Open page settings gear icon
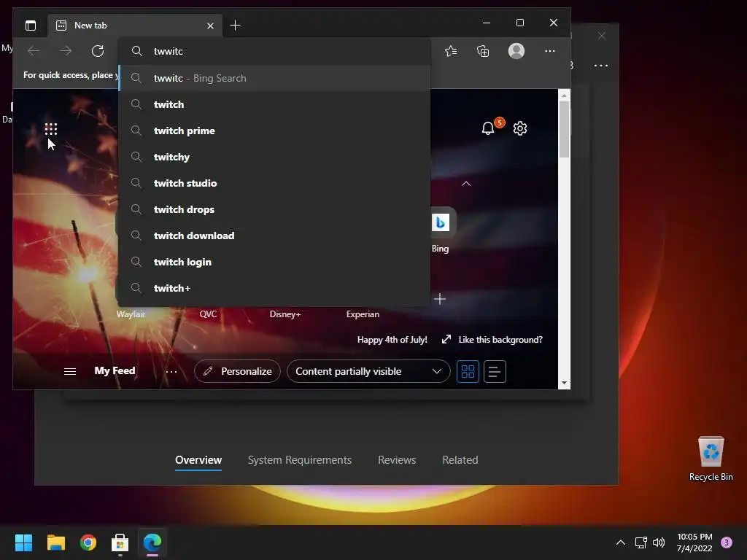747x560 pixels. click(x=519, y=128)
